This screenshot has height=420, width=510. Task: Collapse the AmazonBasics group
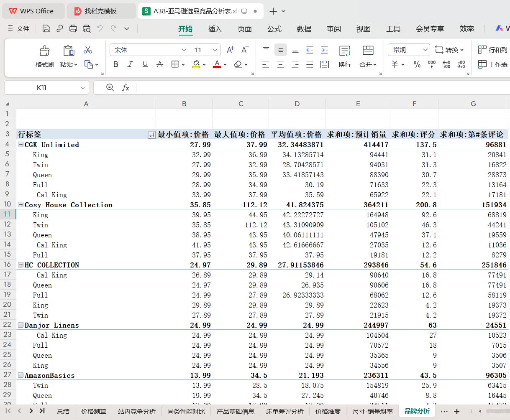tap(21, 375)
